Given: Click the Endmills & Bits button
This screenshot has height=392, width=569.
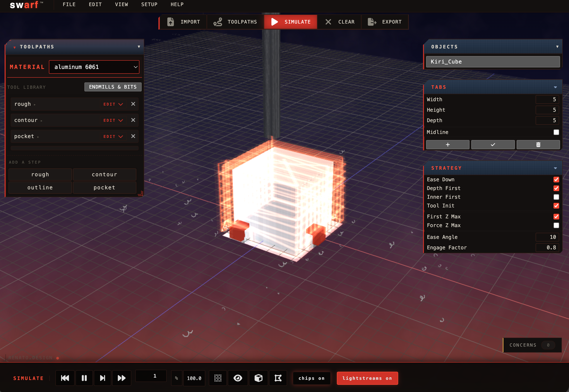Looking at the screenshot, I should pos(113,87).
